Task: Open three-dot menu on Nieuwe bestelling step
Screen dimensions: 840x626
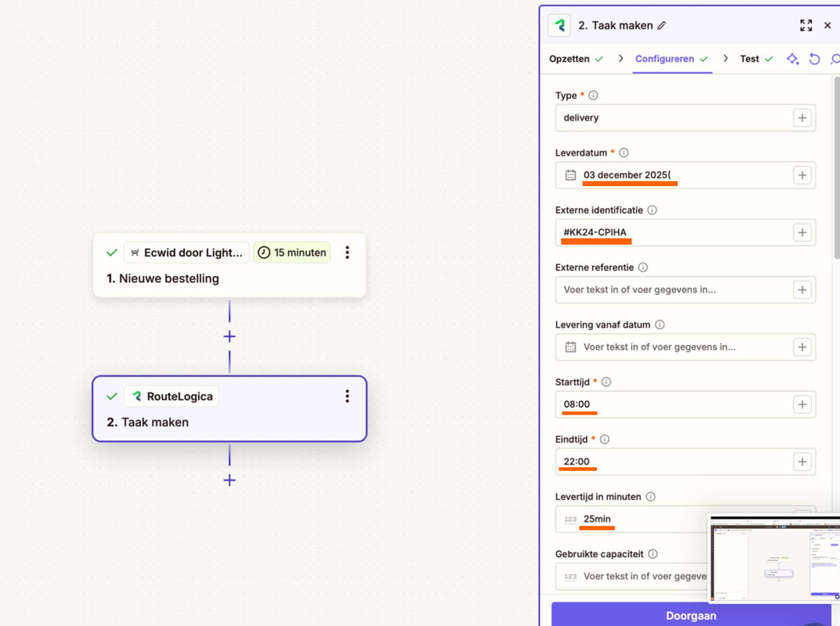Action: click(347, 253)
